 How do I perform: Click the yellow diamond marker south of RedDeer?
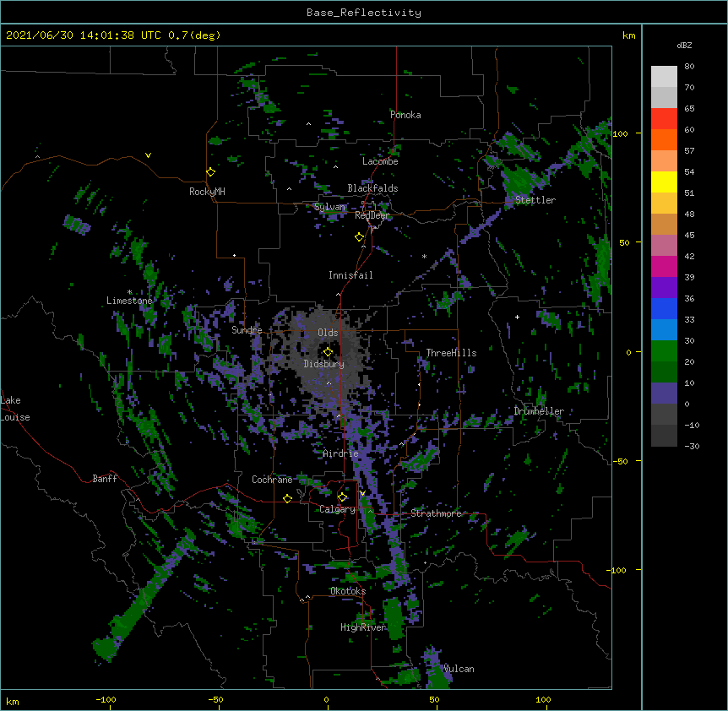360,236
